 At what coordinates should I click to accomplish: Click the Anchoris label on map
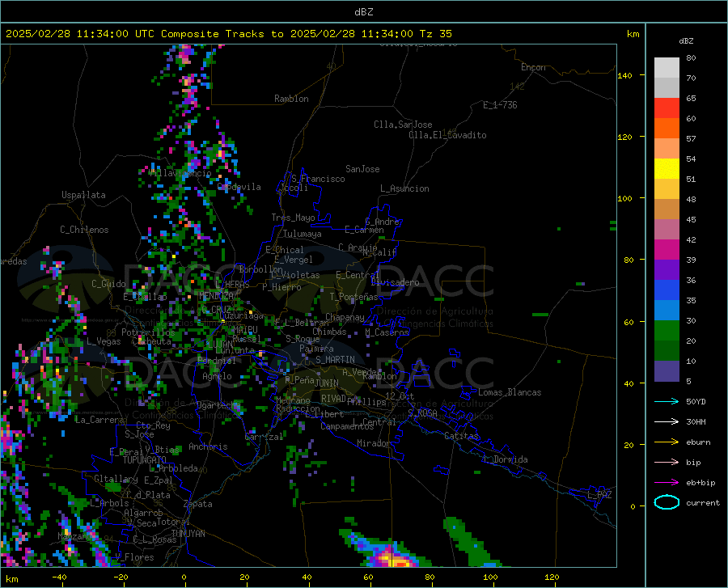[208, 446]
